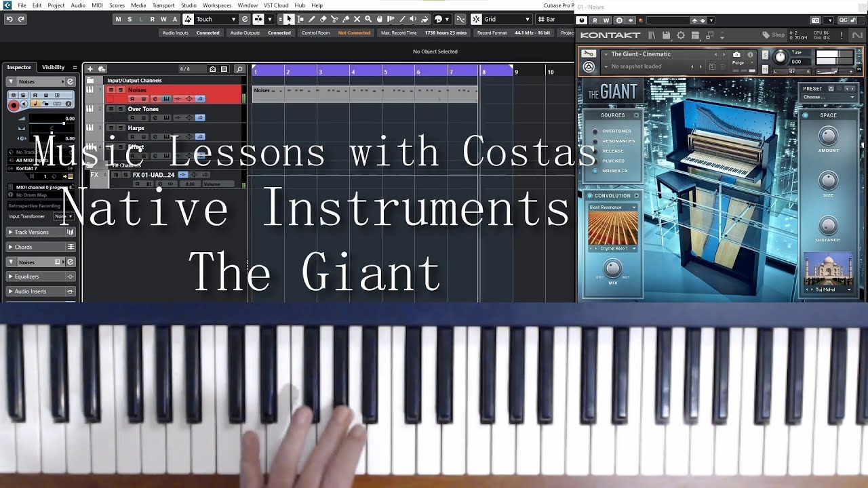Open Kontakt Shop
The width and height of the screenshot is (868, 488).
coord(774,35)
